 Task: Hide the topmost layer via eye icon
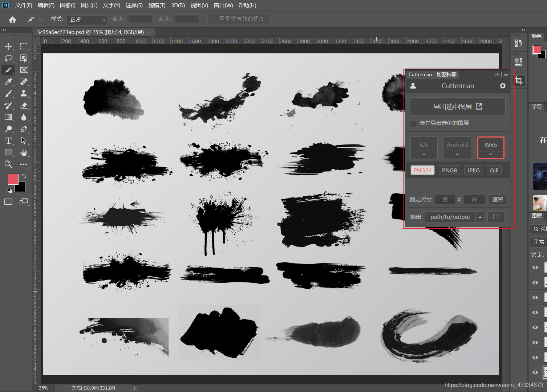click(x=535, y=268)
